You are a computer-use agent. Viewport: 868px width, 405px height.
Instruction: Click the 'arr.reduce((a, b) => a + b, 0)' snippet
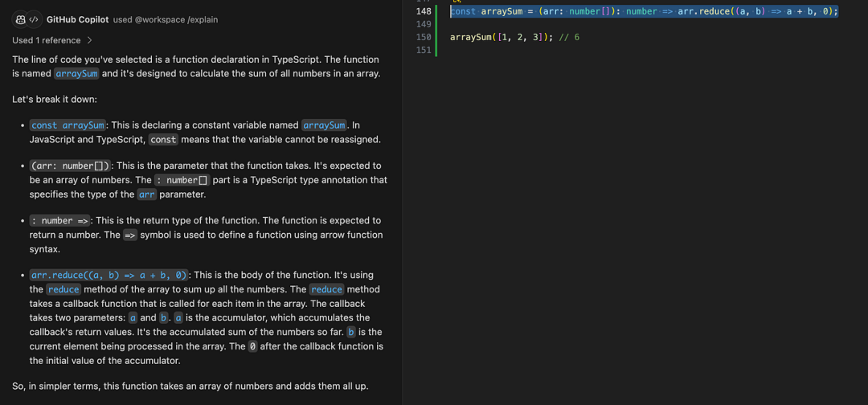click(x=108, y=275)
